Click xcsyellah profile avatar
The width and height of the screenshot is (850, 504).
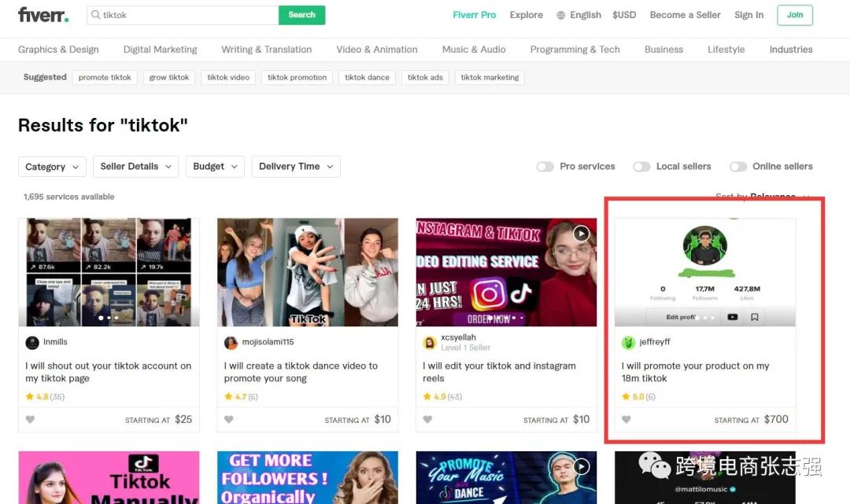(430, 343)
